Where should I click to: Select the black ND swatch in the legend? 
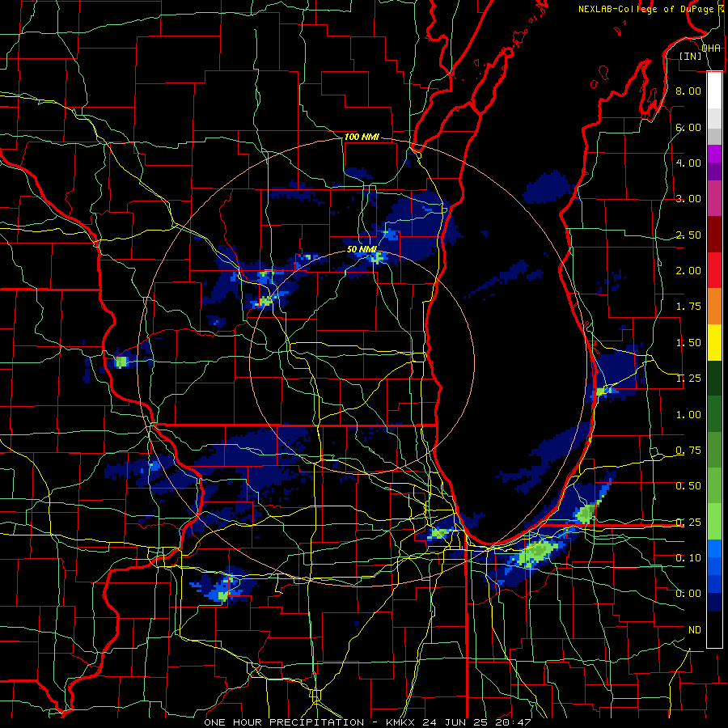714,629
